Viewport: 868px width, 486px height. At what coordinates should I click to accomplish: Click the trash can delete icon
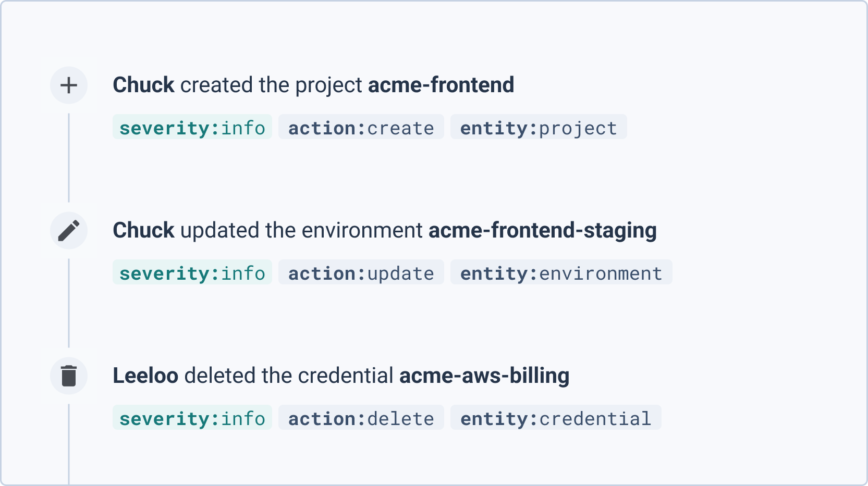coord(69,376)
